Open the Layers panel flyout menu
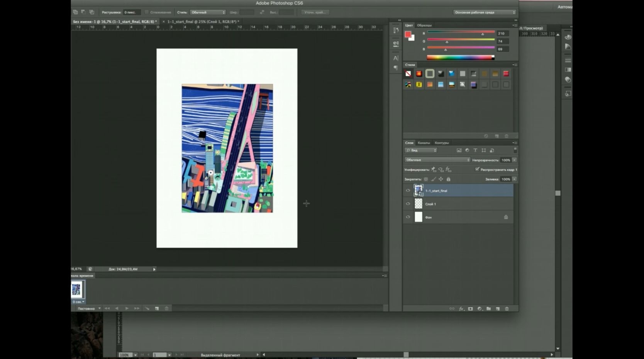This screenshot has height=359, width=644. click(515, 143)
